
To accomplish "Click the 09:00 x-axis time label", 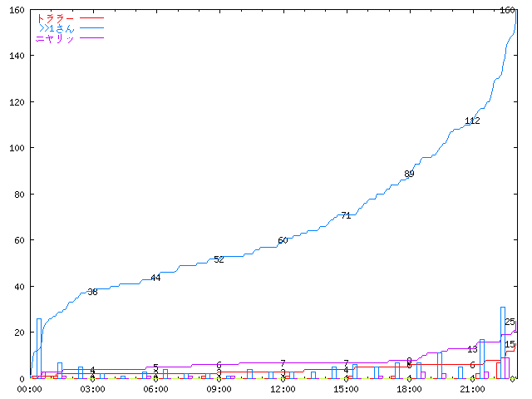I will [x=219, y=389].
